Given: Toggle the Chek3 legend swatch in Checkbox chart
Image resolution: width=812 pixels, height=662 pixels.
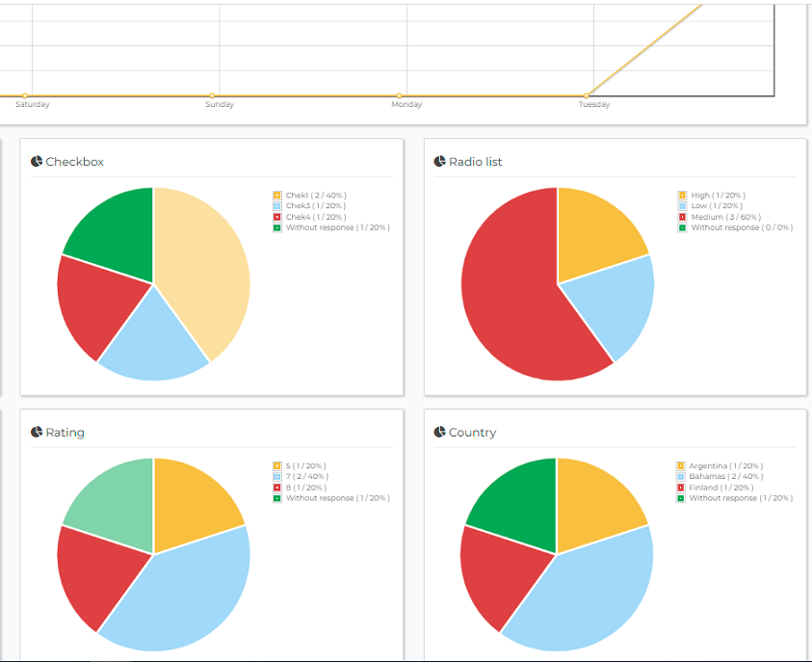Looking at the screenshot, I should point(277,205).
